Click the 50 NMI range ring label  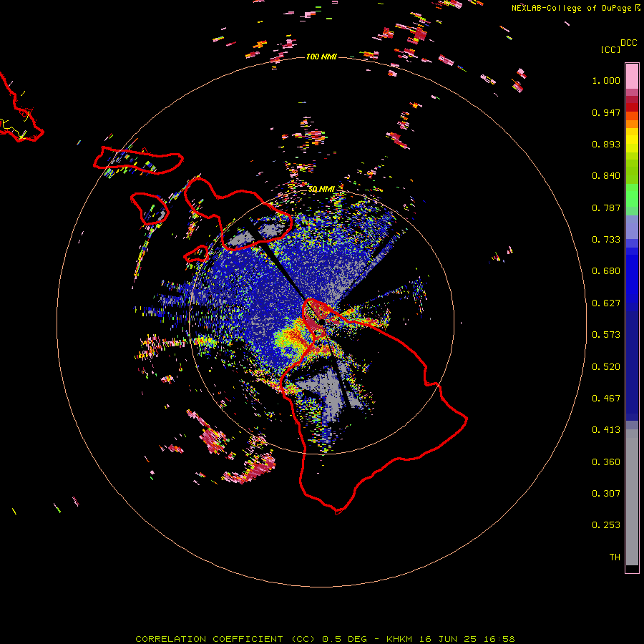(x=321, y=189)
